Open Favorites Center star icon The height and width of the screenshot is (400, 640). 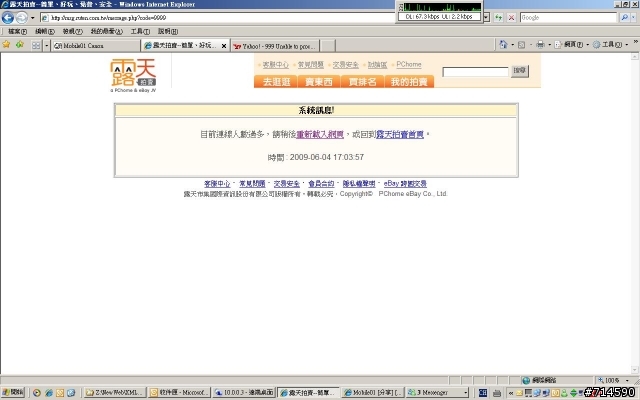pyautogui.click(x=6, y=44)
